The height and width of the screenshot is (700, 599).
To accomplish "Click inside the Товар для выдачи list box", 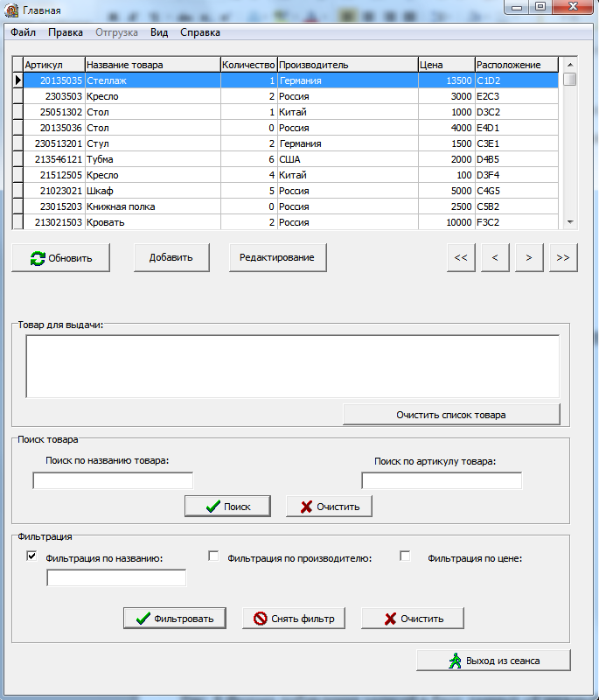I will [293, 366].
